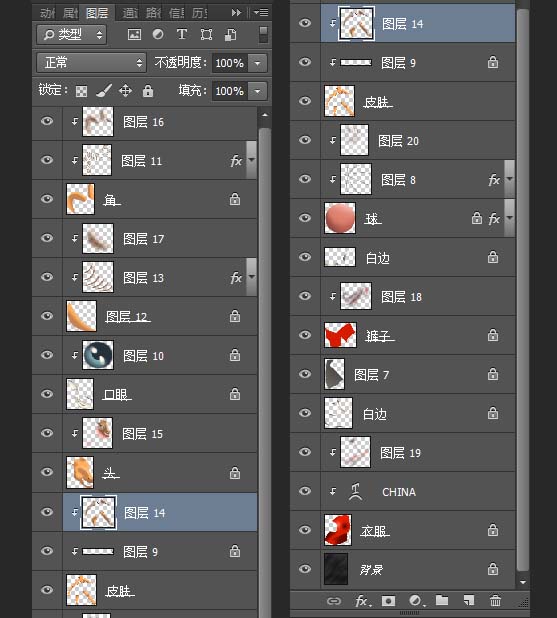This screenshot has width=557, height=618.
Task: Filter layers by text type icon
Action: (x=182, y=35)
